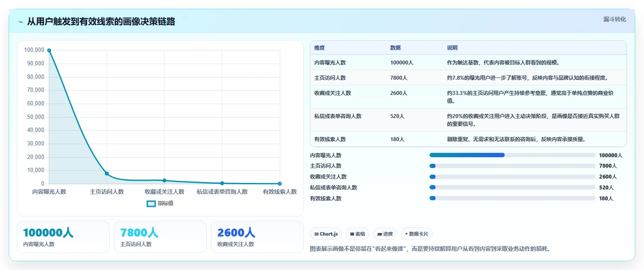Click the 收藏或关注人数 progress bar

pyautogui.click(x=512, y=176)
